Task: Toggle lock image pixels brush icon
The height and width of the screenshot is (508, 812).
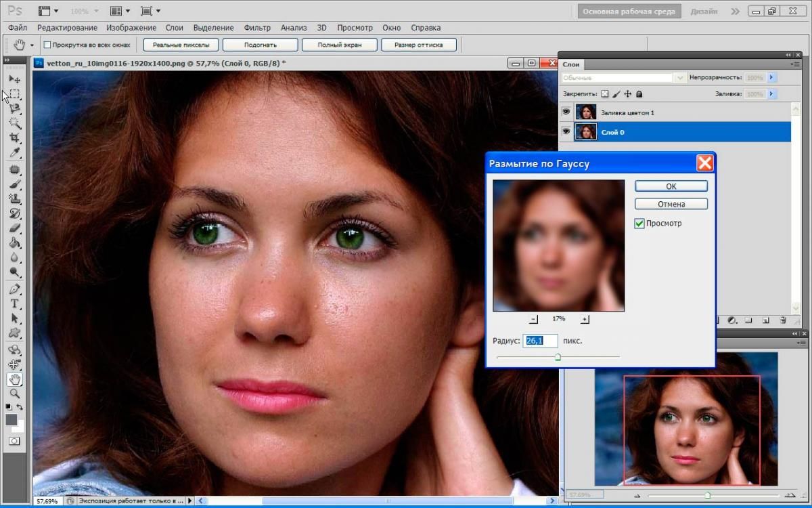Action: tap(616, 94)
